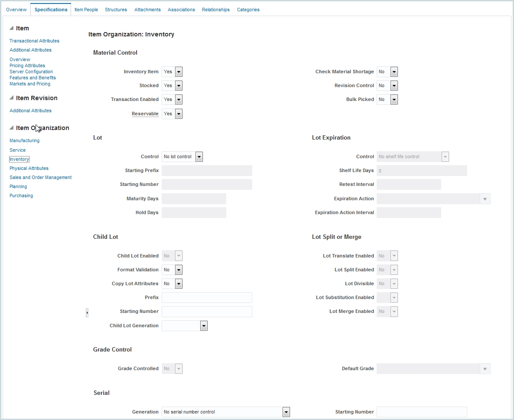
Task: Collapse the Item section triangle
Action: point(12,28)
